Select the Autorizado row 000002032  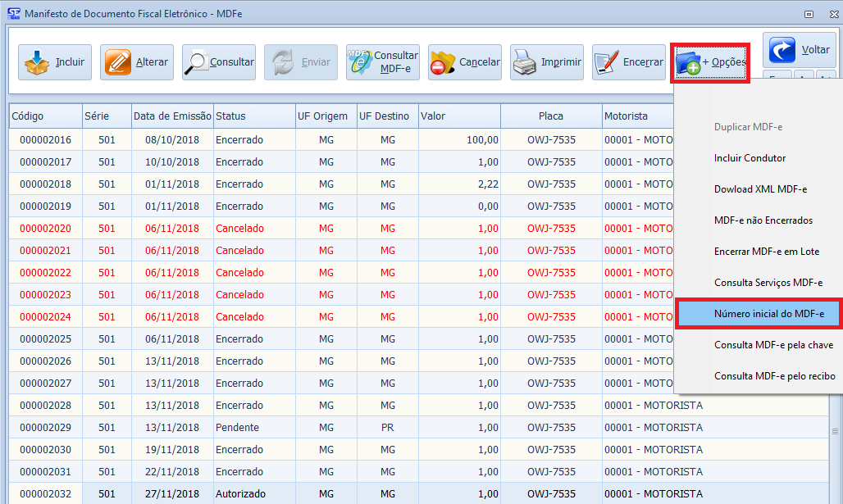(x=240, y=493)
